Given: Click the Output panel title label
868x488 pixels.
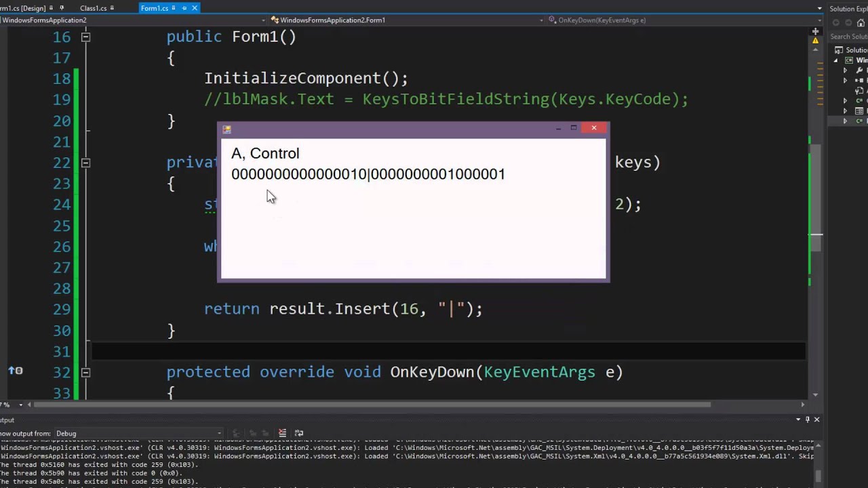Looking at the screenshot, I should point(7,420).
